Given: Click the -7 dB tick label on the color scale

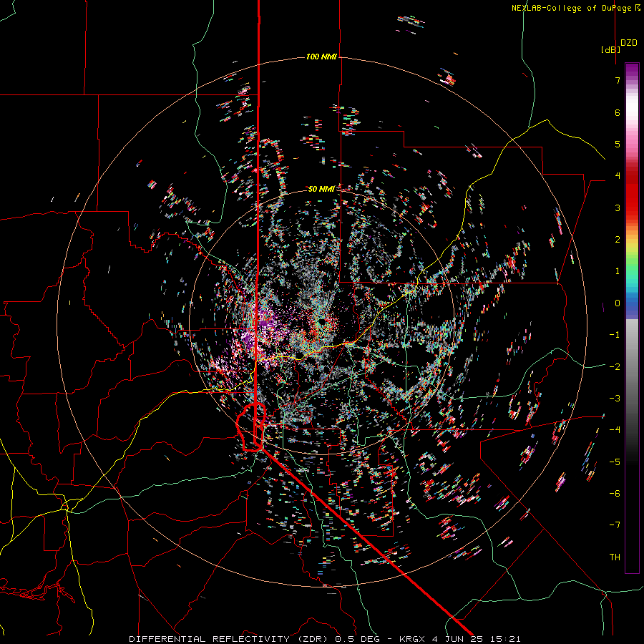Looking at the screenshot, I should click(615, 525).
